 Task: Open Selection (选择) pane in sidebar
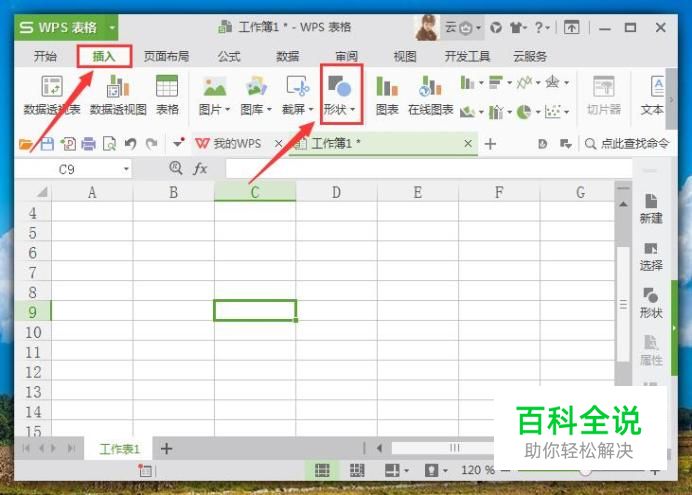[651, 256]
